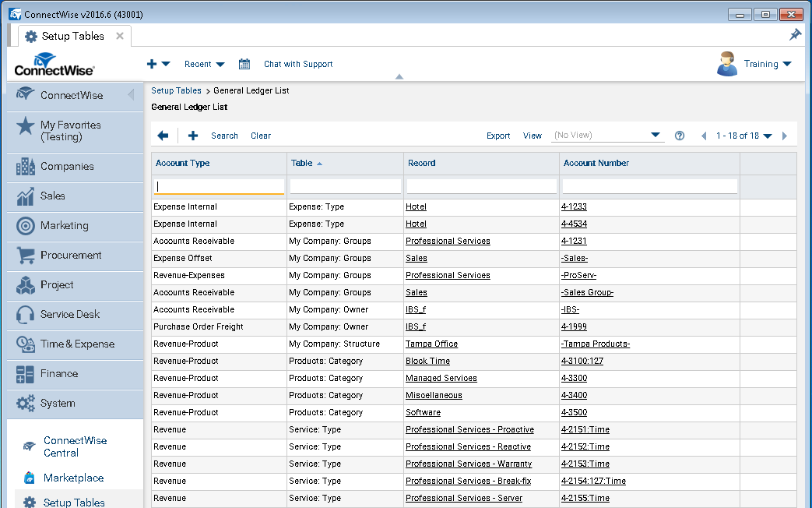Click the Finance calculator icon
Viewport: 812px width, 508px height.
[x=25, y=374]
